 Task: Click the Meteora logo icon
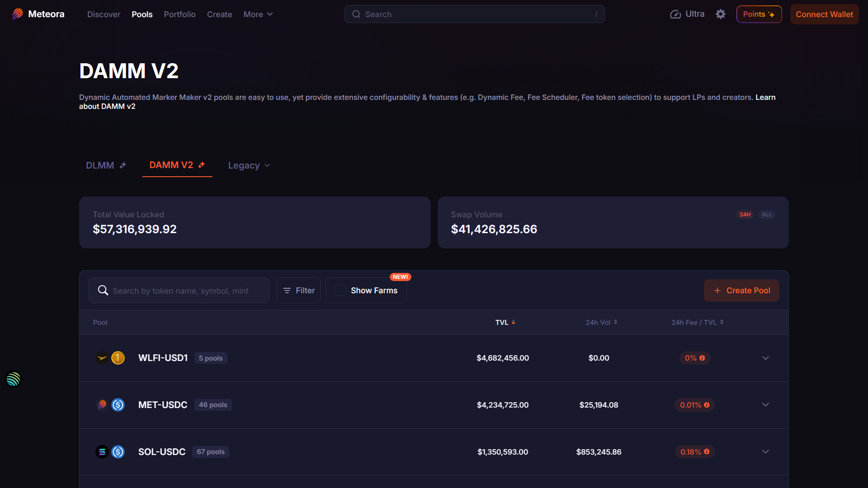(x=18, y=14)
